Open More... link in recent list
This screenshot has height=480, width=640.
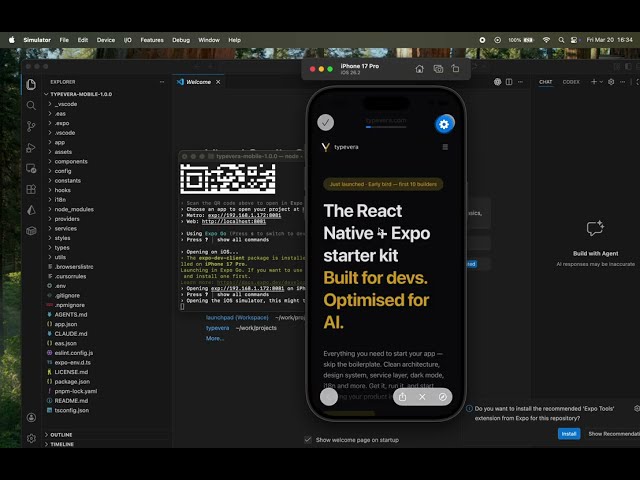click(215, 338)
